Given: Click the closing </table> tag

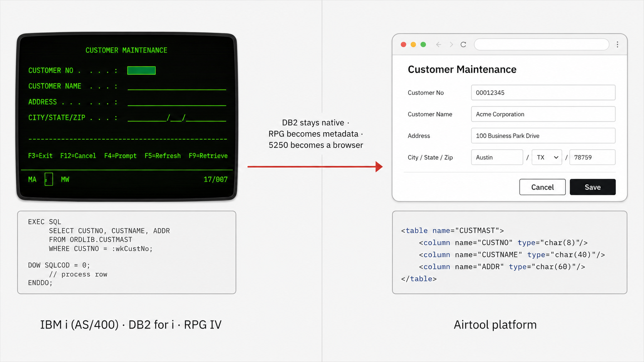Looking at the screenshot, I should click(419, 279).
